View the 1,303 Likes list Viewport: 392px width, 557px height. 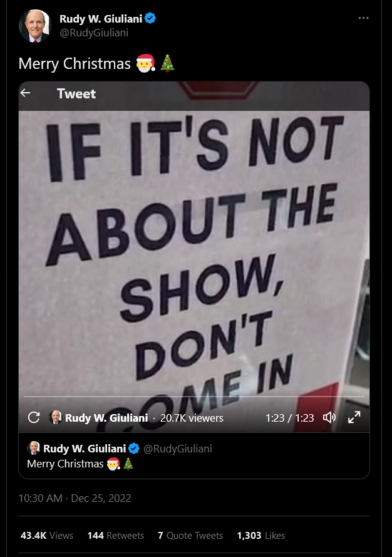point(261,535)
